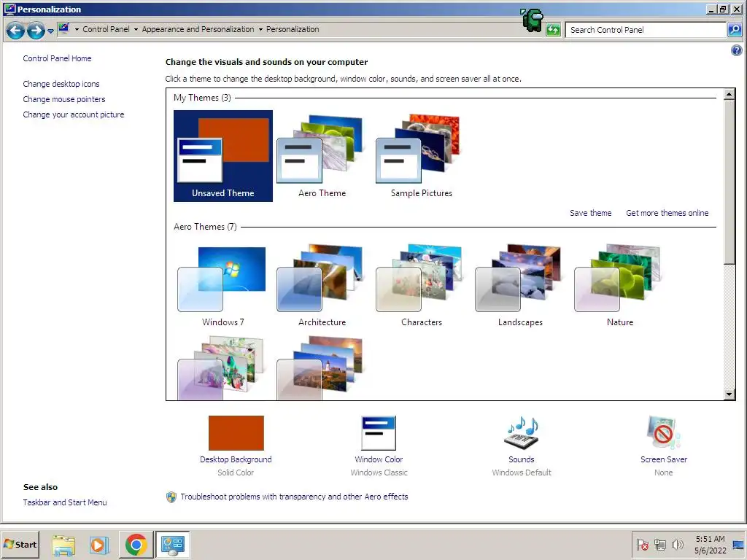This screenshot has height=560, width=747.
Task: Go back with the blue back arrow
Action: pyautogui.click(x=15, y=31)
